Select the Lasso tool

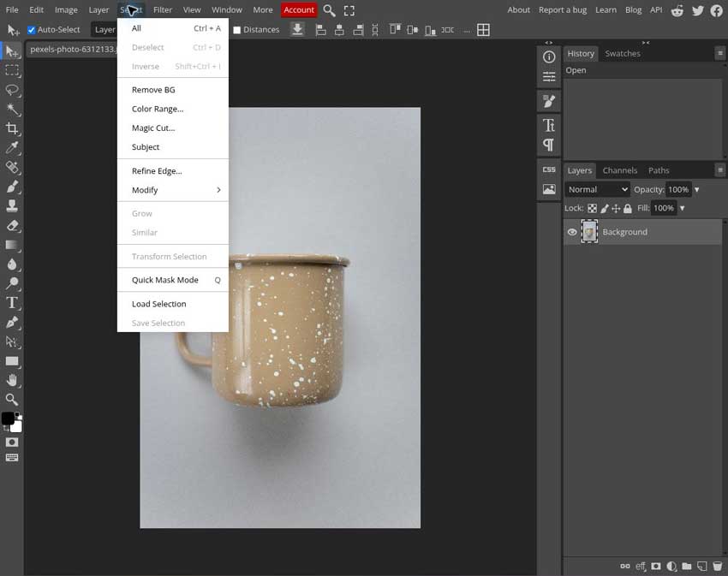12,90
